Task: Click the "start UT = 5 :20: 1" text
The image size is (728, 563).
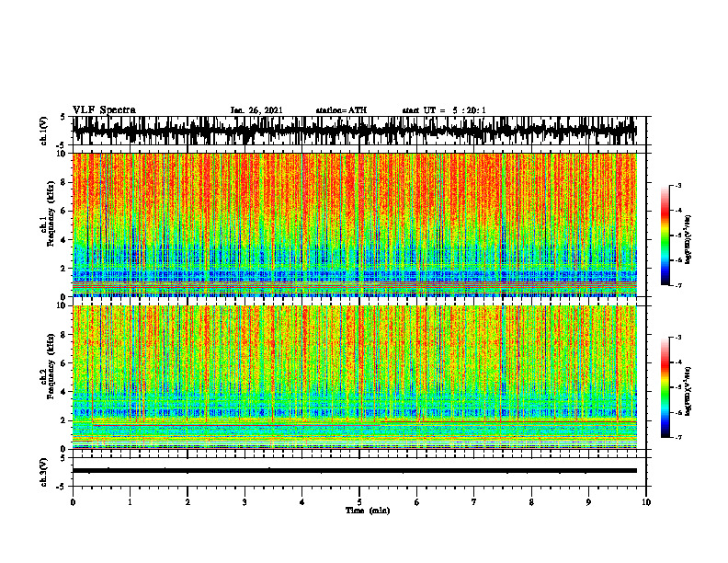Action: point(444,110)
